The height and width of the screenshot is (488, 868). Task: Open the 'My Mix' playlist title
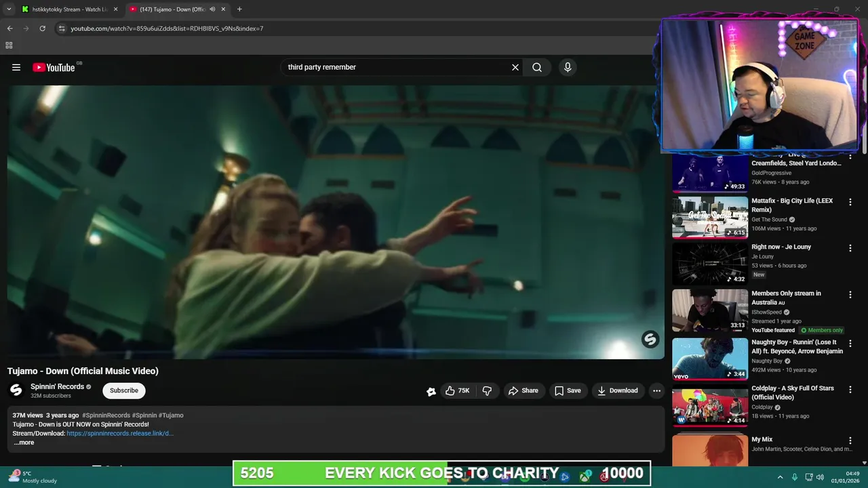tap(762, 439)
